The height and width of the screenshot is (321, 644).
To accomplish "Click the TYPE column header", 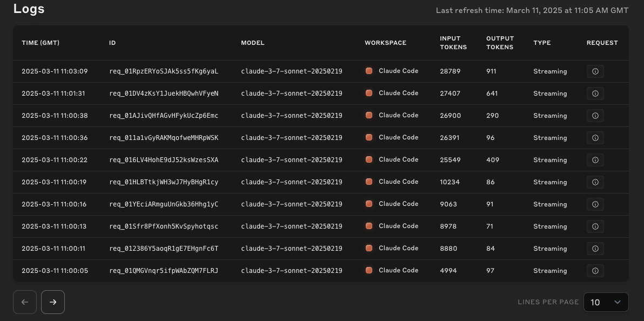I will coord(542,43).
